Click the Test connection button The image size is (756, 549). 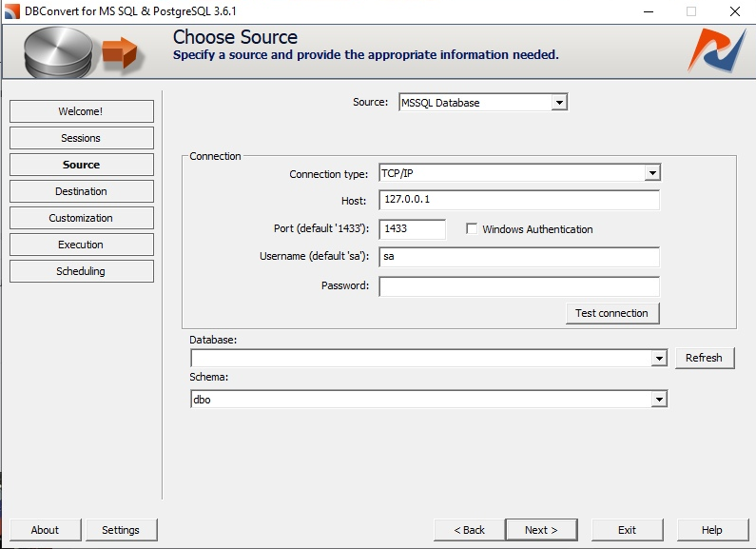tap(611, 313)
